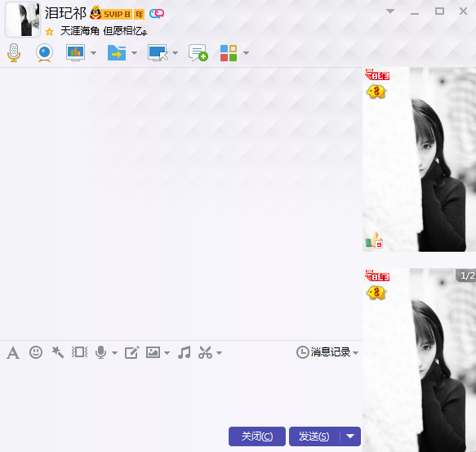This screenshot has height=452, width=476.
Task: Open the contact's top QQ show photo
Action: (419, 159)
